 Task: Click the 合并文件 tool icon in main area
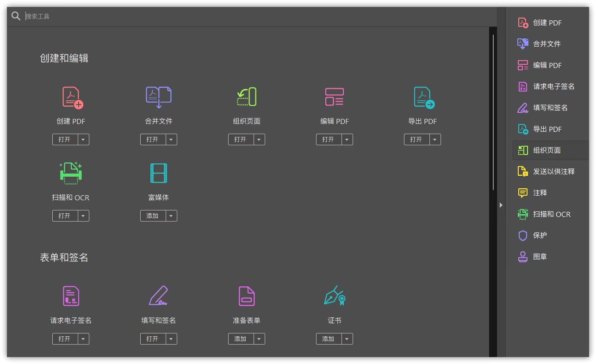tap(159, 97)
